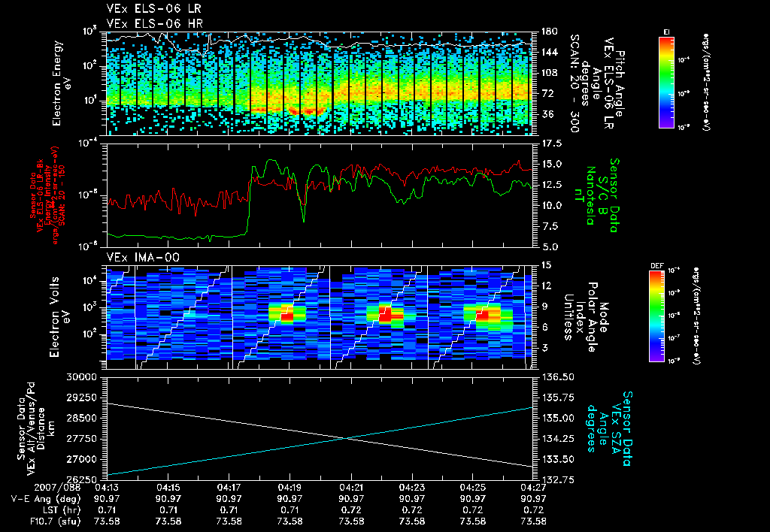770x532 pixels.
Task: Click the LST value 0.72 under 04:21
Action: [x=351, y=510]
